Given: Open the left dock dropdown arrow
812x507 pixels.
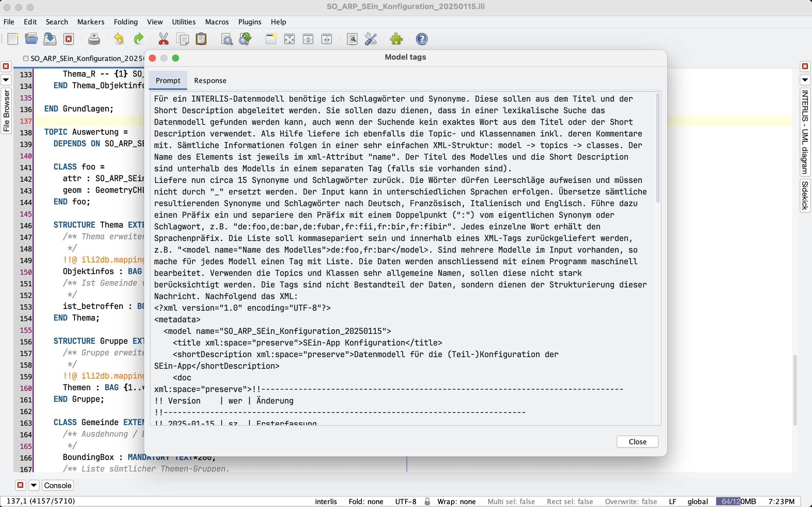Looking at the screenshot, I should 6,80.
